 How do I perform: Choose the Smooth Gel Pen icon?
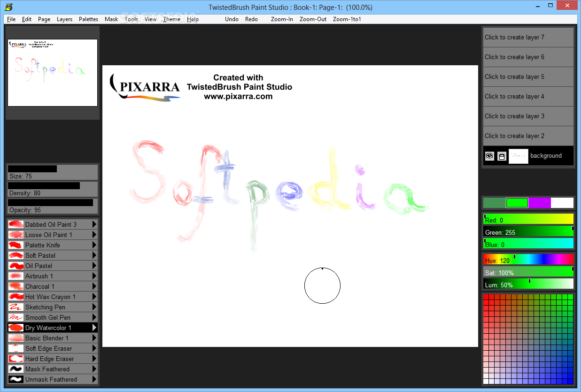(x=16, y=317)
